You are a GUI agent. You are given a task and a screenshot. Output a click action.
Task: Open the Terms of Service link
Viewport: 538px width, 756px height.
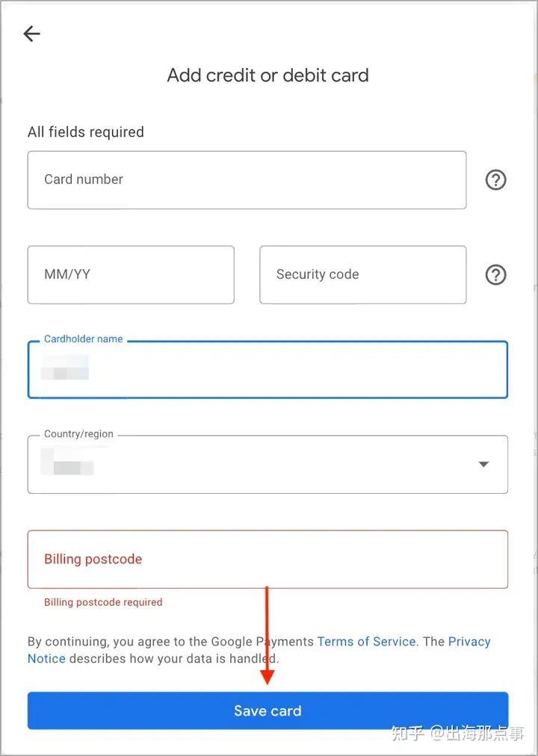point(366,641)
